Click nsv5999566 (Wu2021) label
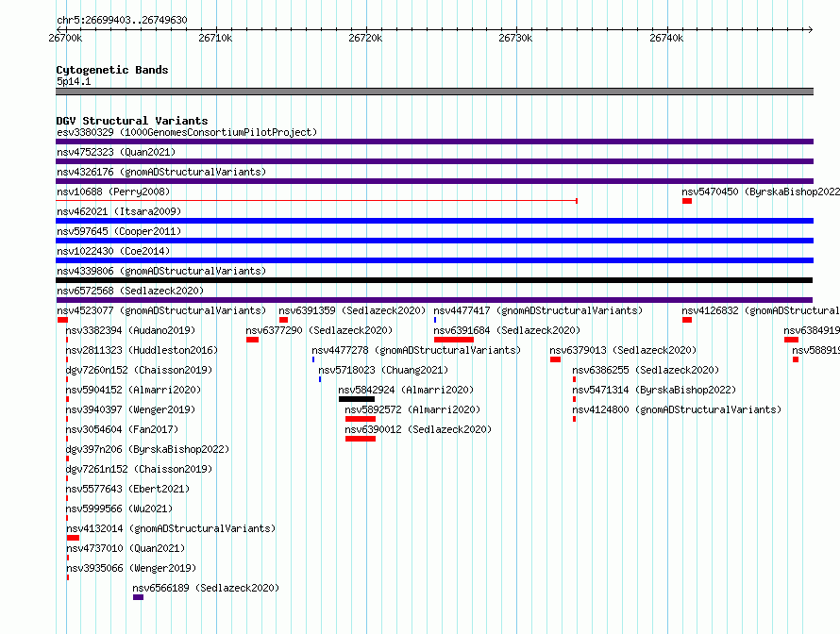The height and width of the screenshot is (634, 840). click(x=119, y=509)
